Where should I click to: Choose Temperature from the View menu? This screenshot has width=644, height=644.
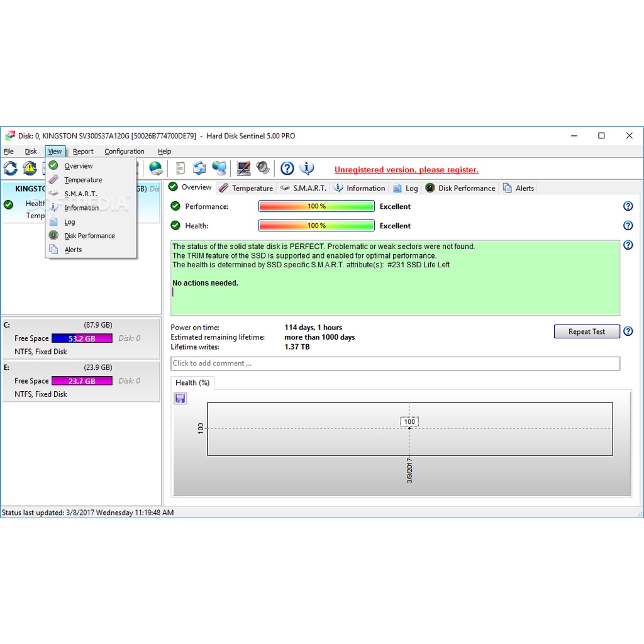tap(91, 180)
